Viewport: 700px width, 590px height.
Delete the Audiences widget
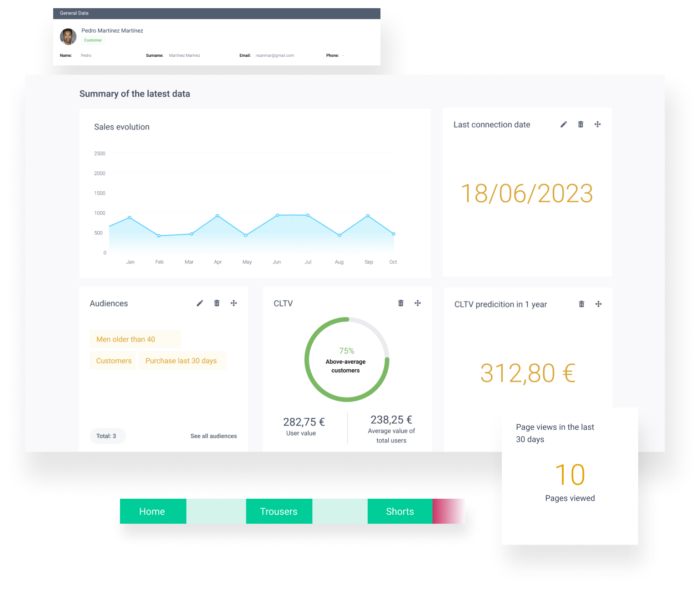217,303
